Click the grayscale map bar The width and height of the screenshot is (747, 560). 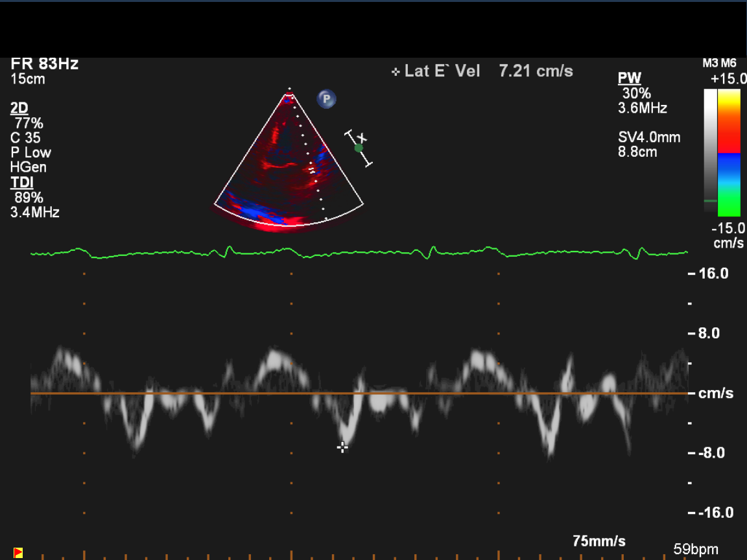[711, 149]
